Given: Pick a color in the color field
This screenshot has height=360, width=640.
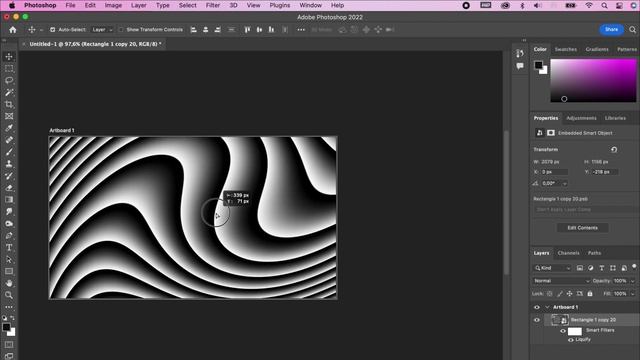Looking at the screenshot, I should pos(593,80).
